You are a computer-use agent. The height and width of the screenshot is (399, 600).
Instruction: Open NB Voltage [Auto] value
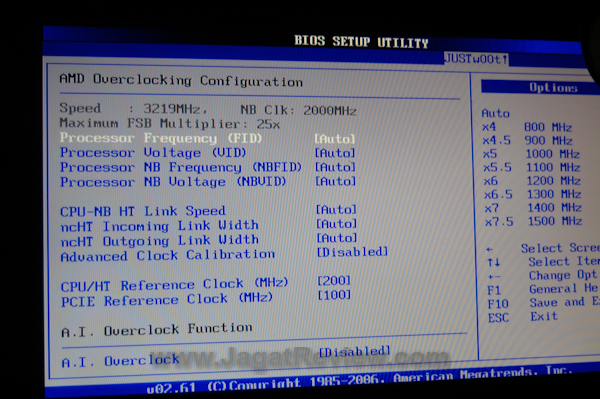(335, 181)
